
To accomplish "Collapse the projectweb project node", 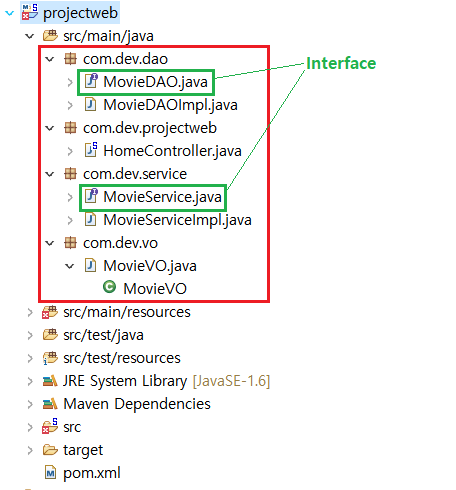I will (9, 13).
